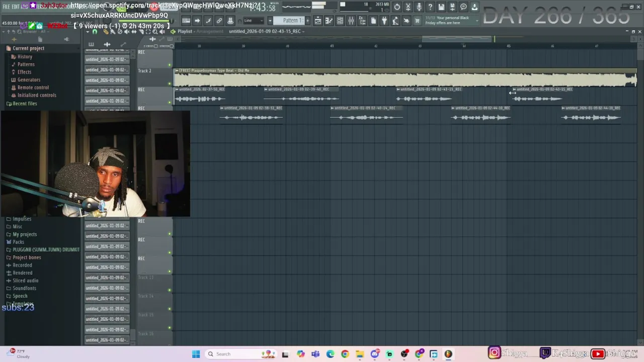Click the stamp icon in toolbar

click(x=230, y=21)
